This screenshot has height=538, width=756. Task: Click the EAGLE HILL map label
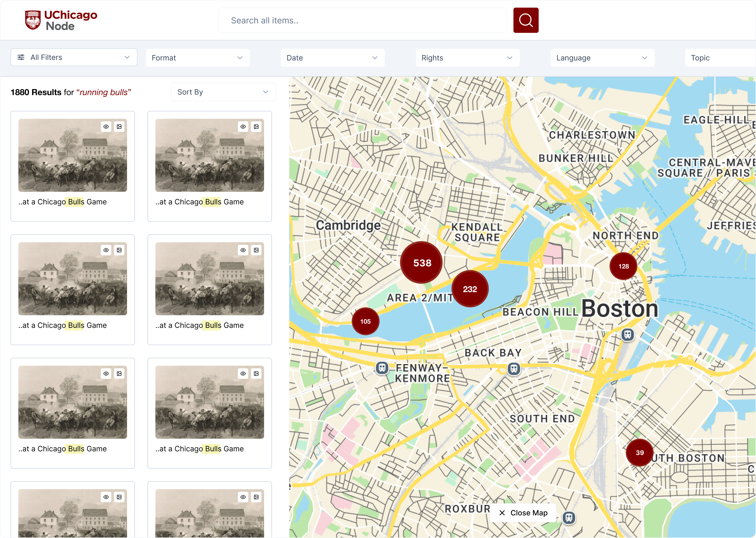point(717,120)
